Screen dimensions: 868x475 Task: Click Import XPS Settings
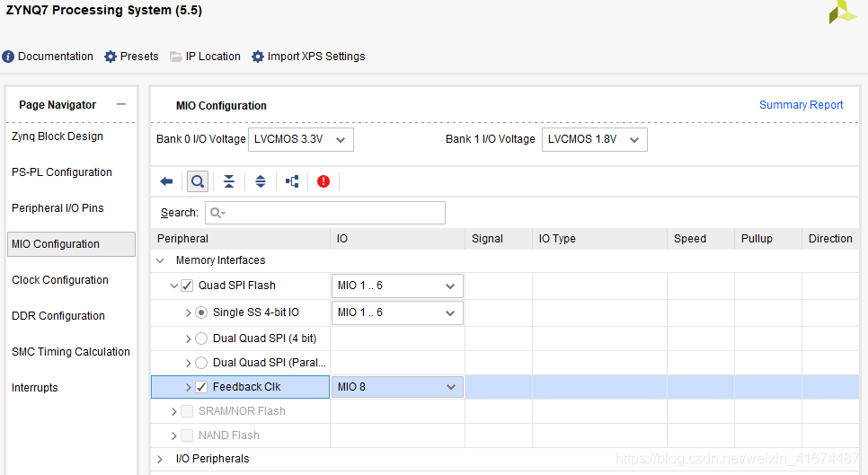[x=308, y=57]
